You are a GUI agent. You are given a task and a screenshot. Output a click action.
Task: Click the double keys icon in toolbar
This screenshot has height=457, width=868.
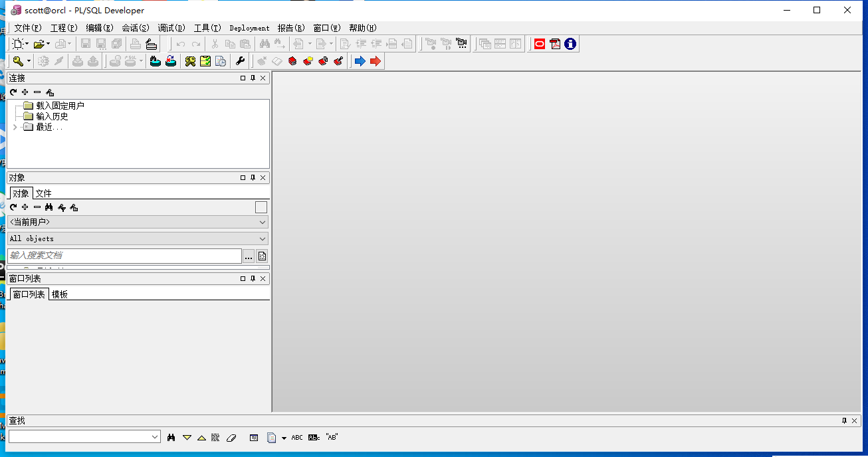190,62
